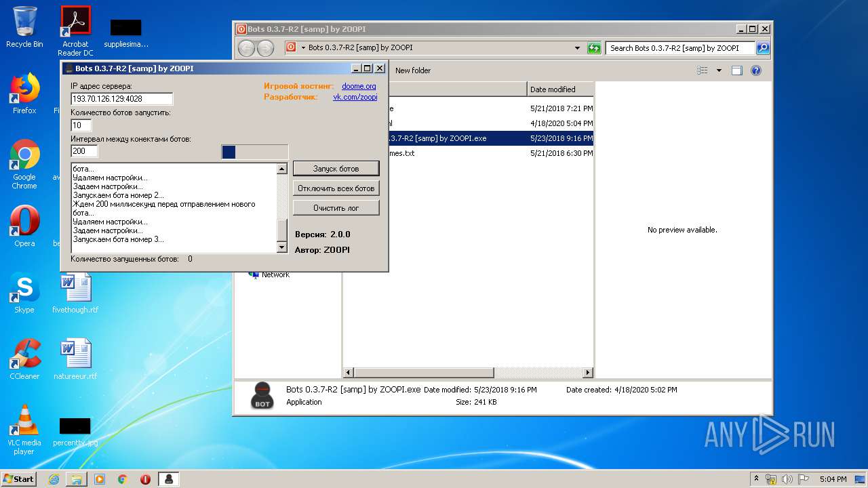Click the bot count field with 10
Viewport: 868px width, 488px height.
pos(81,125)
